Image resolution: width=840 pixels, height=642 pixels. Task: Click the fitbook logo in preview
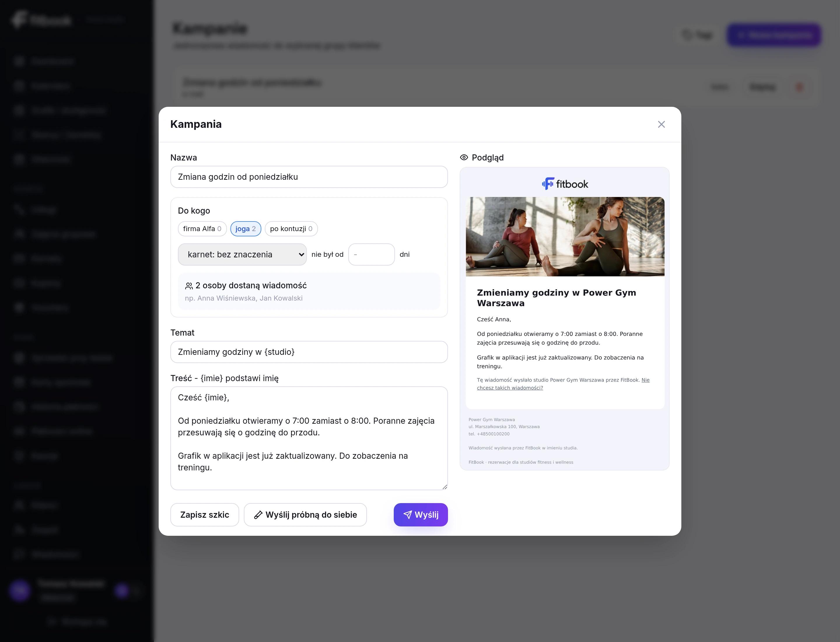pos(565,184)
